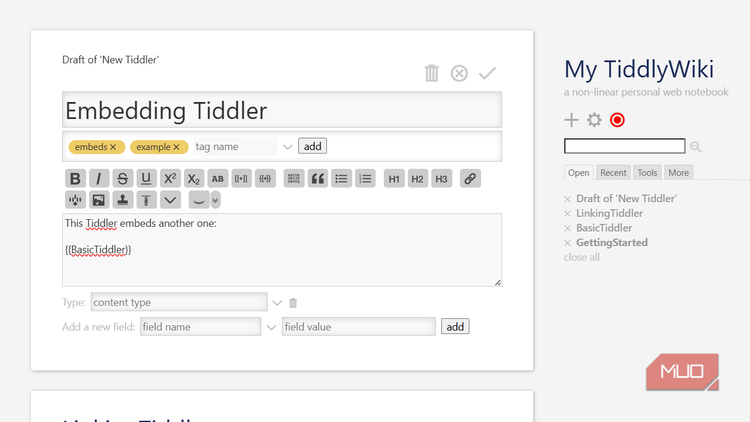
Task: Expand more toolbar options chevron
Action: pyautogui.click(x=170, y=200)
